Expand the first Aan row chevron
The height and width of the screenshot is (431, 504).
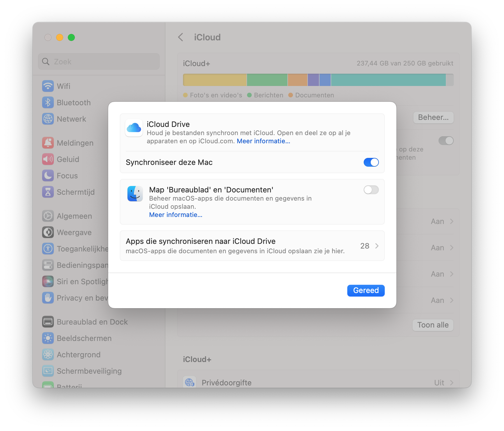pyautogui.click(x=452, y=221)
